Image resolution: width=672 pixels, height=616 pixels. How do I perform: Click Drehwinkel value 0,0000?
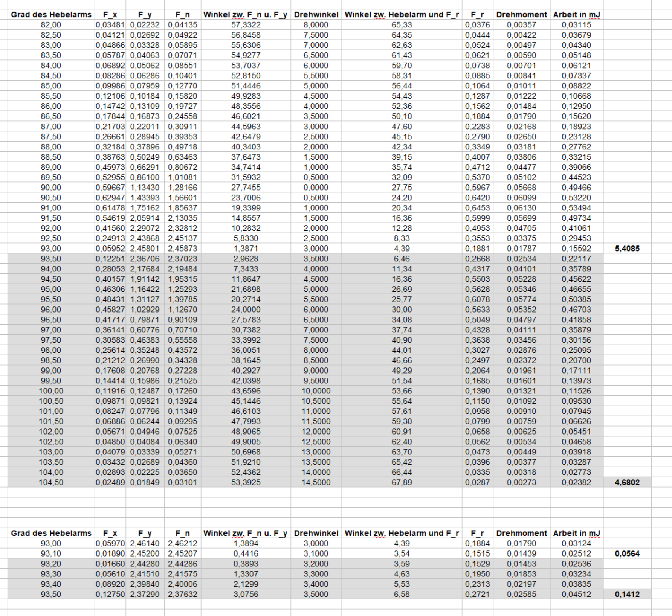click(316, 188)
